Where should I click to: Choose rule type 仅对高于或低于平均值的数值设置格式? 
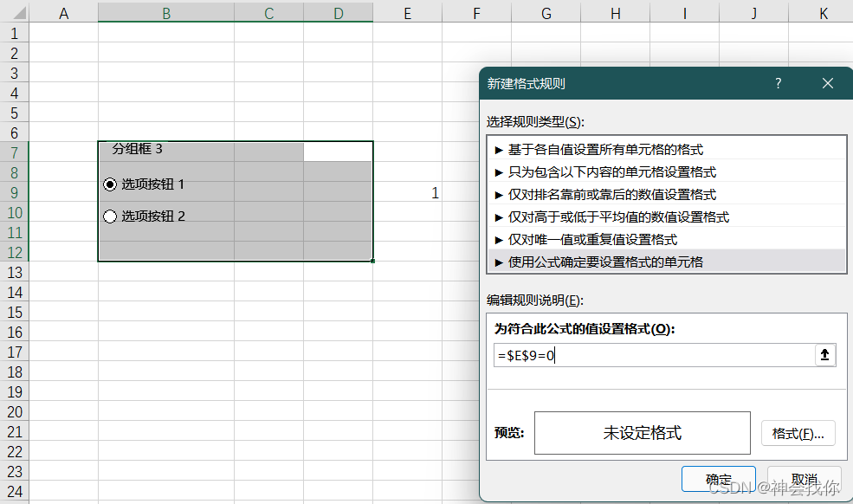(667, 217)
